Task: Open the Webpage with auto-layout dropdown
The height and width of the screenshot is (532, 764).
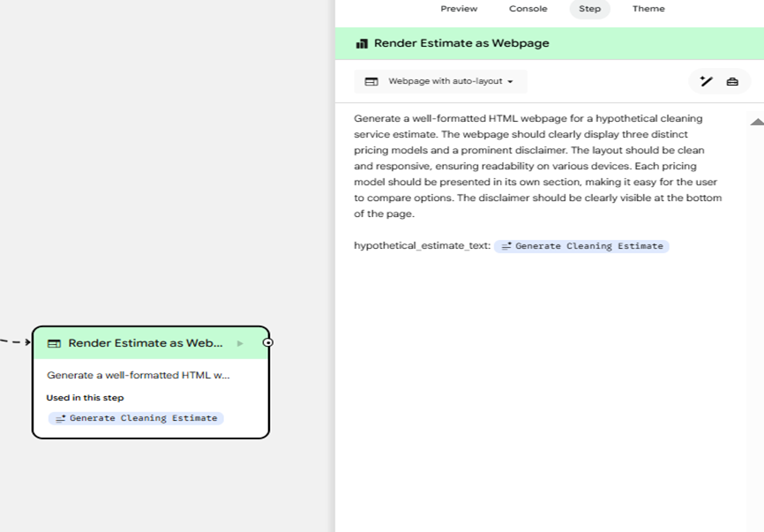Action: coord(441,81)
